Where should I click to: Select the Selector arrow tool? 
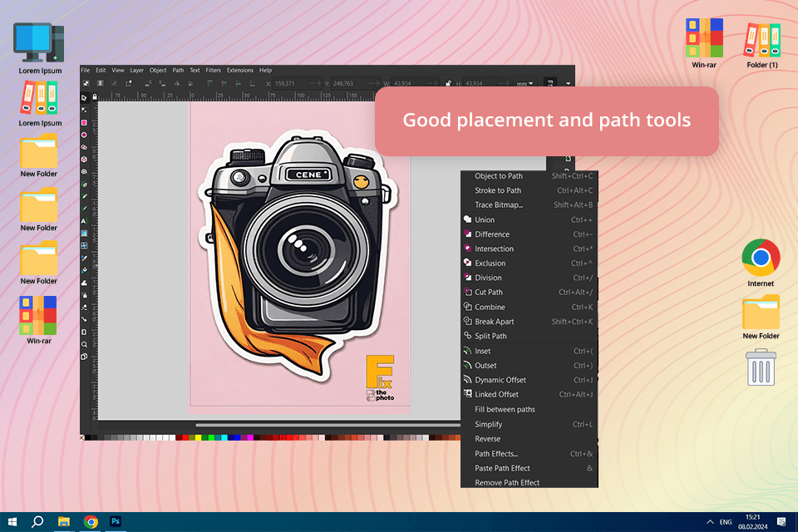pyautogui.click(x=84, y=98)
